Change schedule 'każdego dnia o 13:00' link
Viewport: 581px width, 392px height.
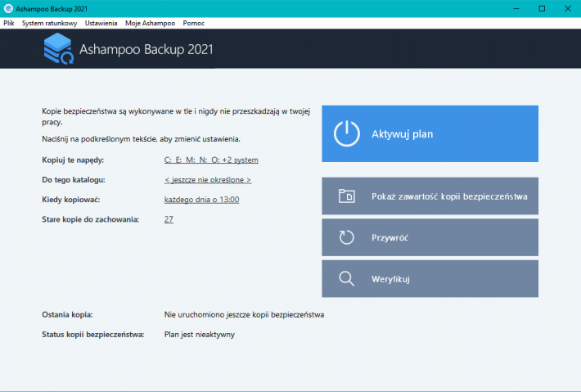tap(201, 200)
